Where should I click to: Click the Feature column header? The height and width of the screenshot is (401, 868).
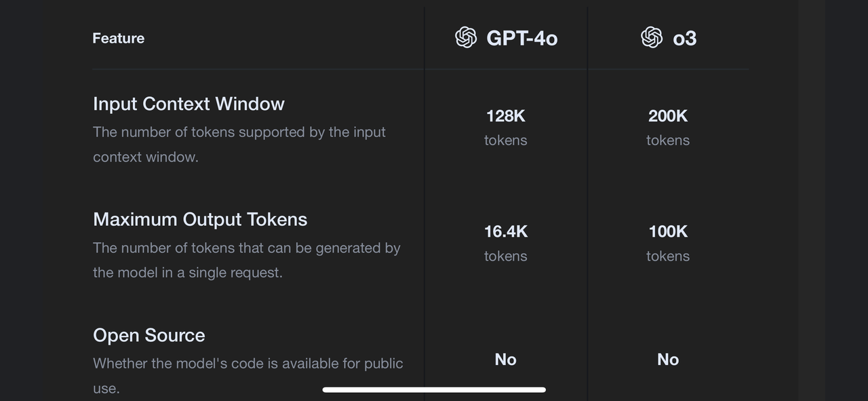tap(118, 38)
